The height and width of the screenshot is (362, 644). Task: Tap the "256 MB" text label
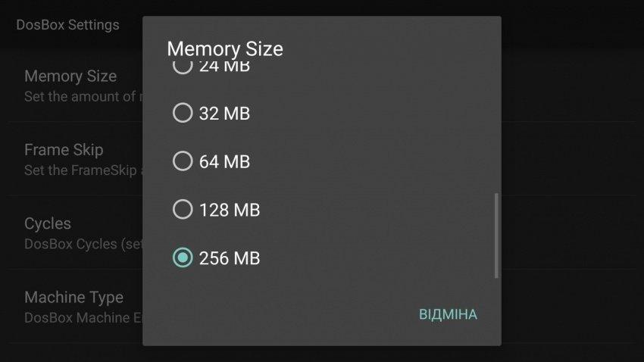click(x=230, y=258)
